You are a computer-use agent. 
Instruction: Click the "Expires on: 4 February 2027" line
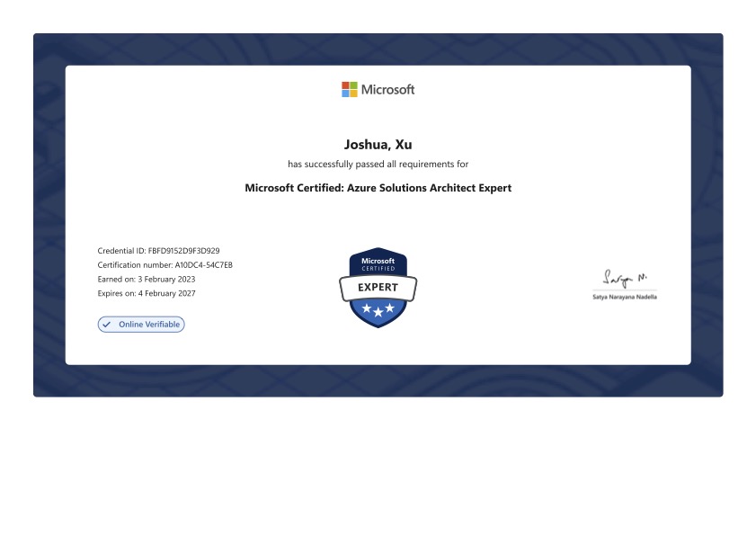[147, 293]
